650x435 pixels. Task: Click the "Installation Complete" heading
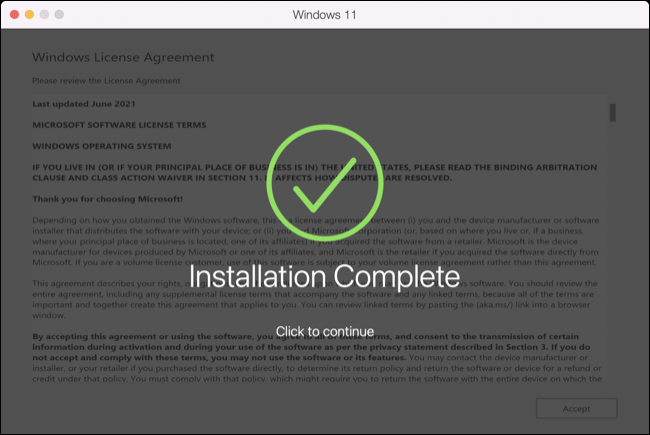coord(325,276)
